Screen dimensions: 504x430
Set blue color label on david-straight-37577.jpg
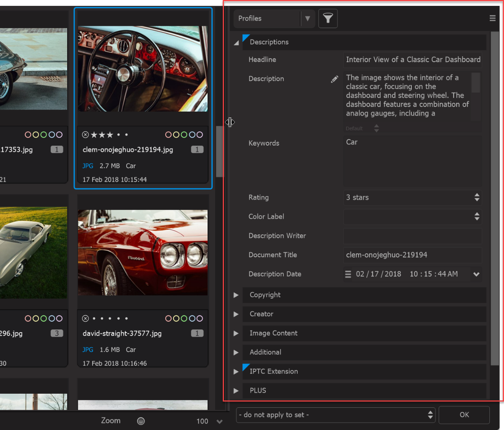click(192, 318)
